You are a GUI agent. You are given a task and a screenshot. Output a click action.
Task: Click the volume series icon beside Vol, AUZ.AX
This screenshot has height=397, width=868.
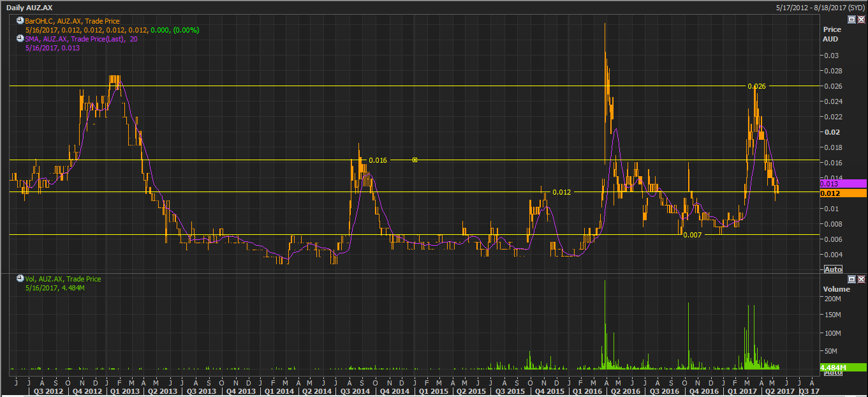click(x=20, y=279)
